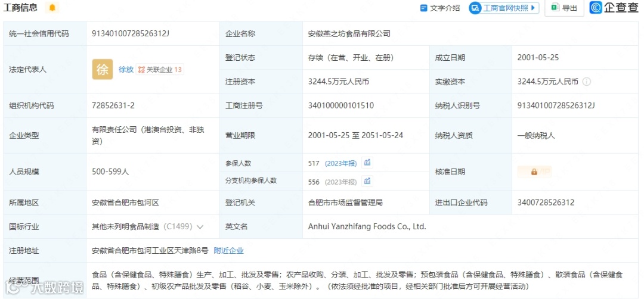Select 企业类型 value 有限责任公司
Viewport: 644px width, 299px height.
[148, 135]
